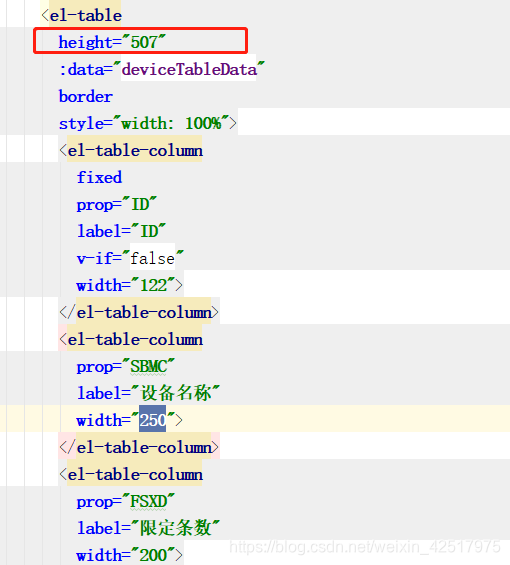Click the second closing el-table-column tag

tap(139, 448)
